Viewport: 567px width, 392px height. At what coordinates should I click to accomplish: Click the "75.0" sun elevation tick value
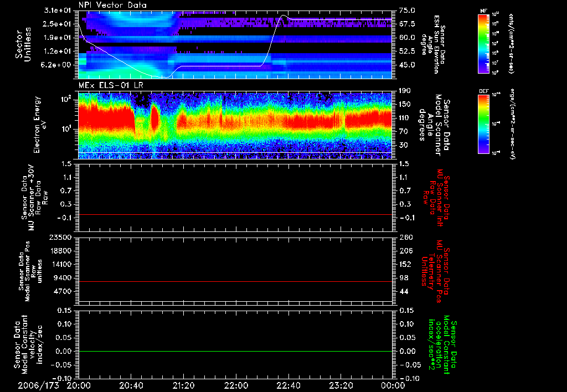coord(407,11)
